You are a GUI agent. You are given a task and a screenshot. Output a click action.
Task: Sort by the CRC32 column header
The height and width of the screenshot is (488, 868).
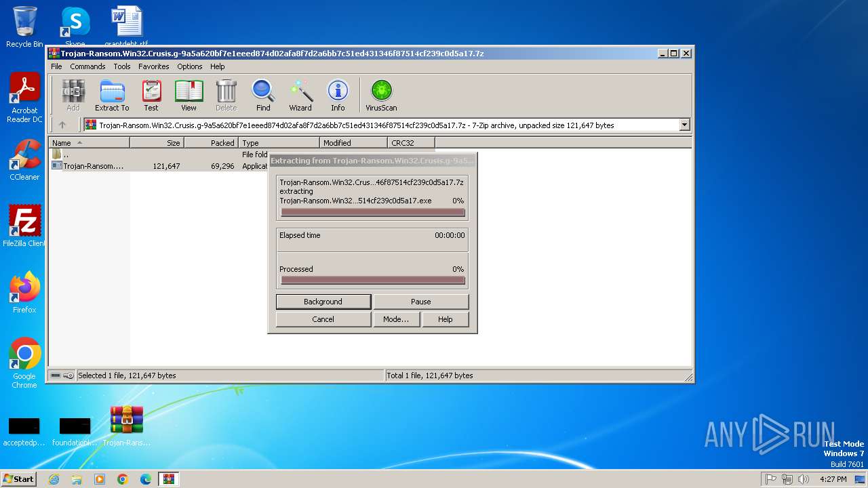tap(411, 143)
